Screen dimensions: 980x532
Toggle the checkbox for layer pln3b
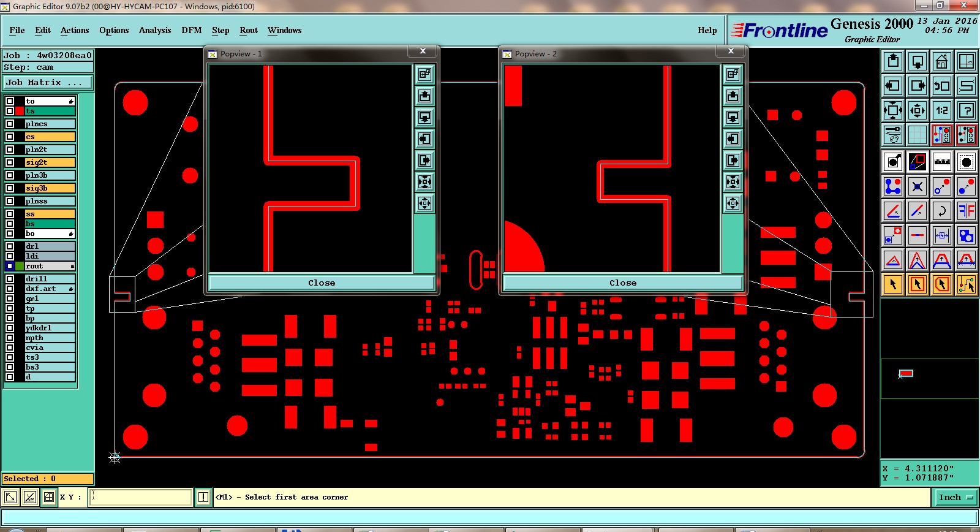[x=10, y=175]
